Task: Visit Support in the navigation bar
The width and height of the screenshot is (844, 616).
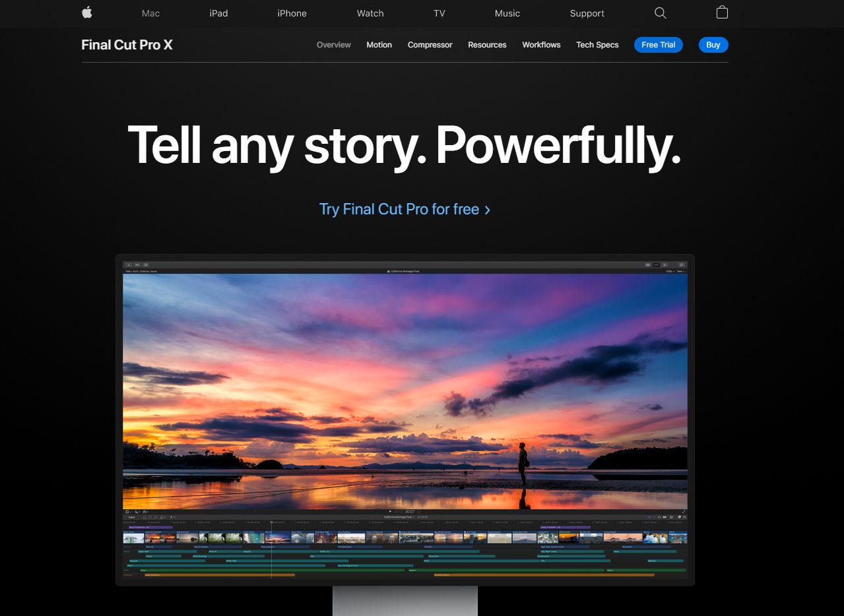Action: pos(587,13)
